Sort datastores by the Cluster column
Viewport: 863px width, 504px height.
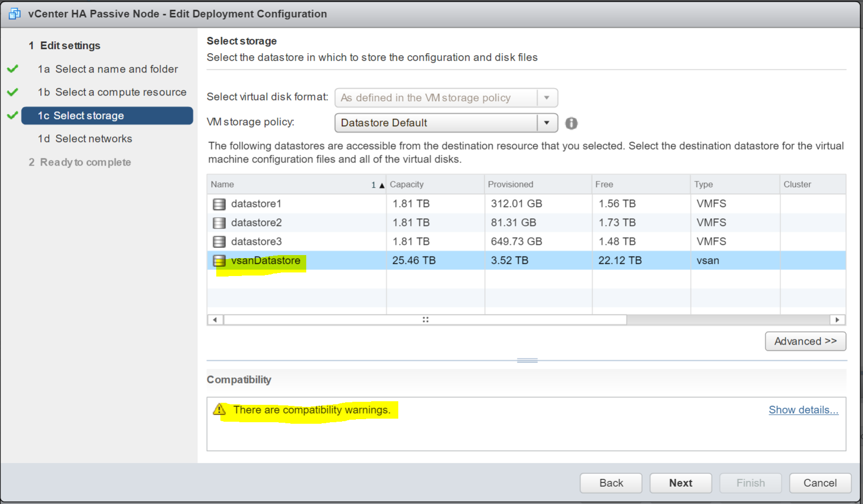point(813,184)
